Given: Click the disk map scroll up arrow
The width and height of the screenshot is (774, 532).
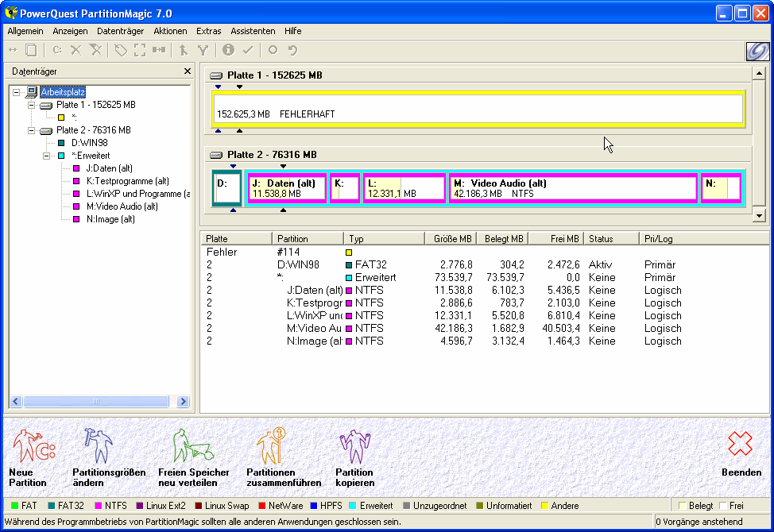Looking at the screenshot, I should point(759,74).
